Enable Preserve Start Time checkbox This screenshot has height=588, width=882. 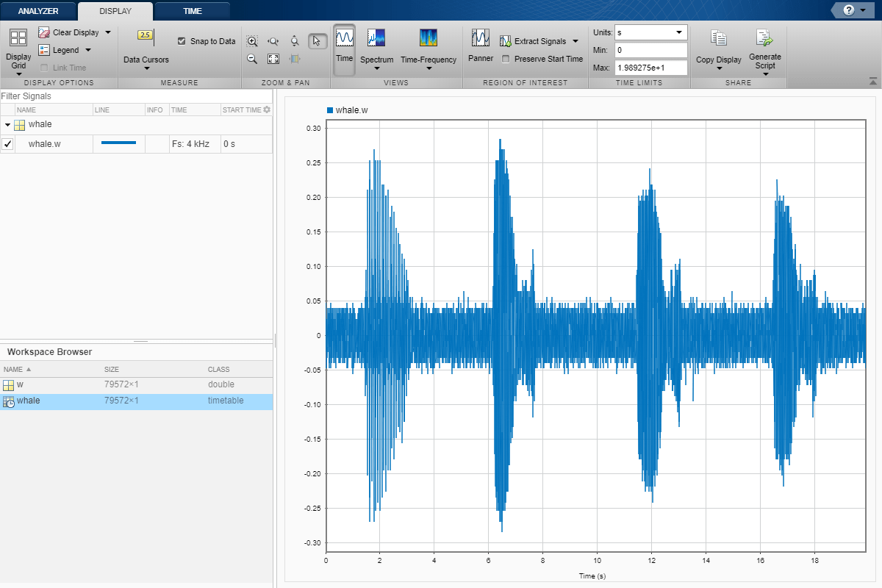coord(506,59)
